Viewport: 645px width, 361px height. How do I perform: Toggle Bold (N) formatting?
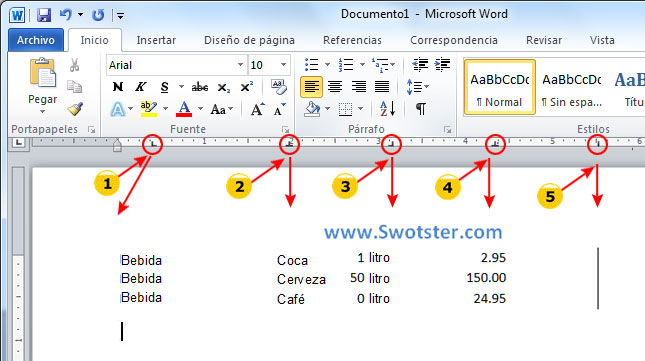pyautogui.click(x=118, y=87)
